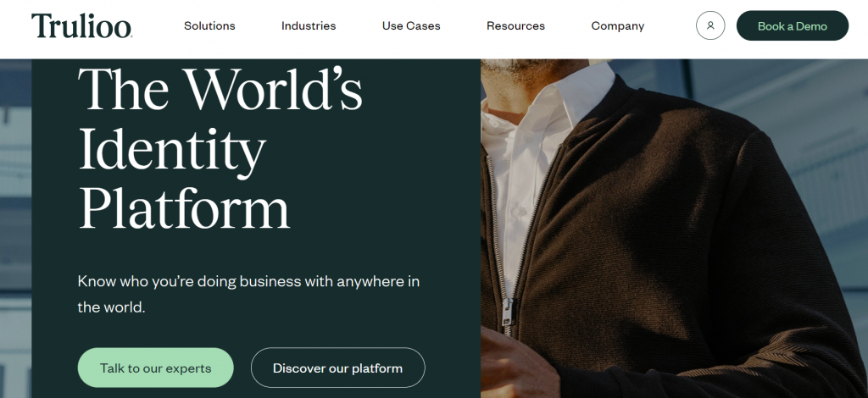Open the Resources menu item
868x398 pixels.
(x=515, y=25)
